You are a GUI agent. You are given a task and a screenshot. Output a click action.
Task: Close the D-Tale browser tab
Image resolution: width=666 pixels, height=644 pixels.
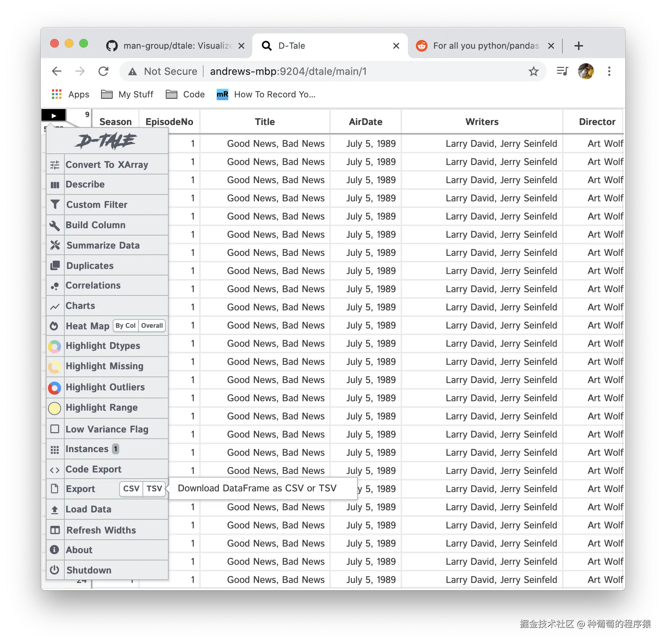tap(396, 46)
